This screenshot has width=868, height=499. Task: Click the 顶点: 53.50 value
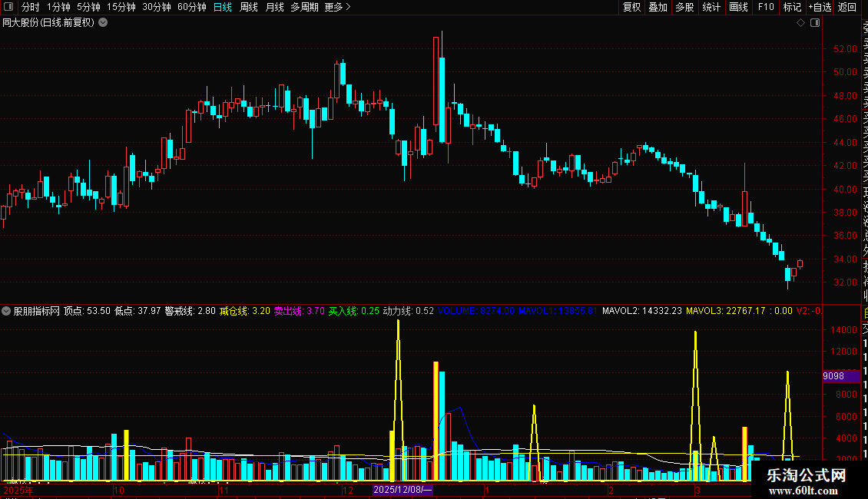click(x=87, y=311)
